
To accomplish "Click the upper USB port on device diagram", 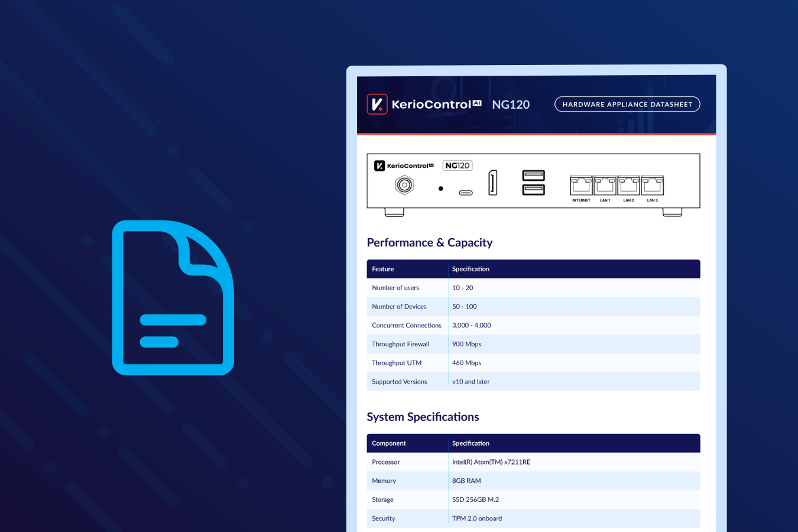I will tap(534, 175).
